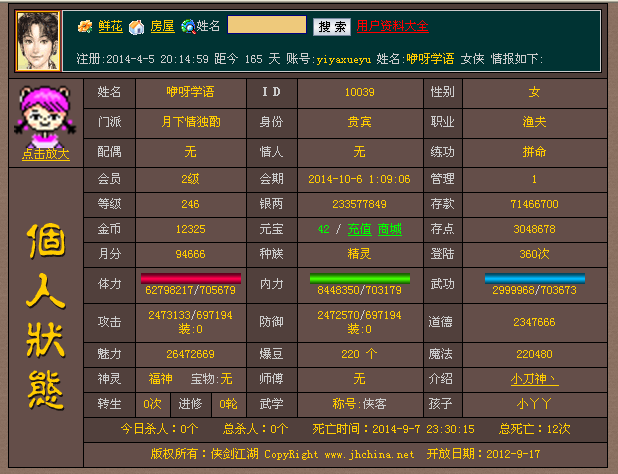The width and height of the screenshot is (618, 474).
Task: Click the www.jhchina.net copyright text
Action: point(369,454)
